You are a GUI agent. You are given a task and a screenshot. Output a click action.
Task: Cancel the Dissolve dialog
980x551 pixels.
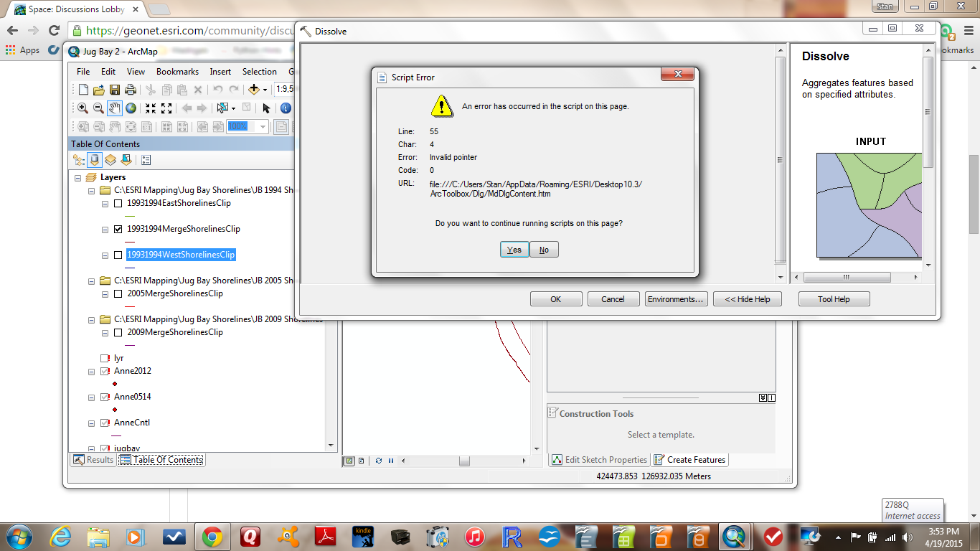(613, 299)
